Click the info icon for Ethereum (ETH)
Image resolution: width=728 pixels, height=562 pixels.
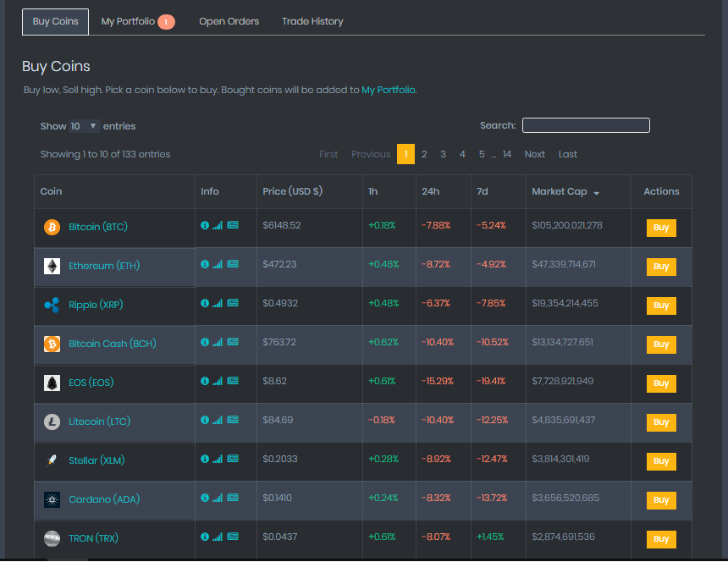click(205, 264)
